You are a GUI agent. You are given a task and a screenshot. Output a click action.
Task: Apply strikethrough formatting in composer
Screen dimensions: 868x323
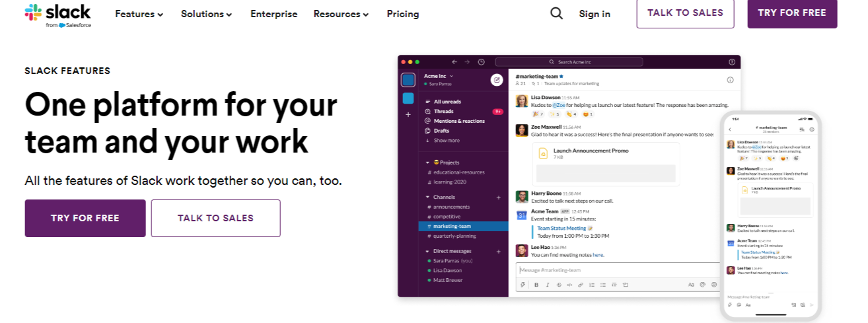click(559, 285)
